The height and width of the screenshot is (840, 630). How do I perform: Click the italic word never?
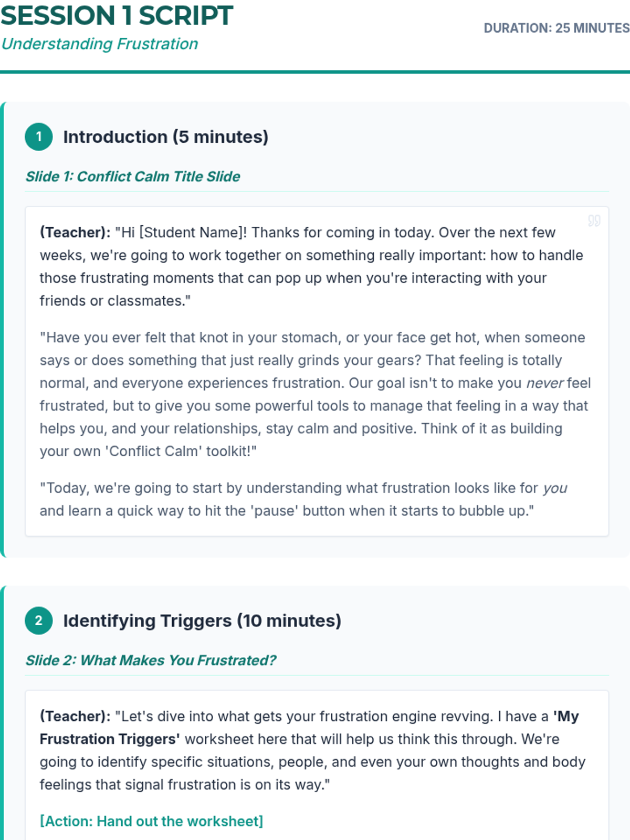544,383
